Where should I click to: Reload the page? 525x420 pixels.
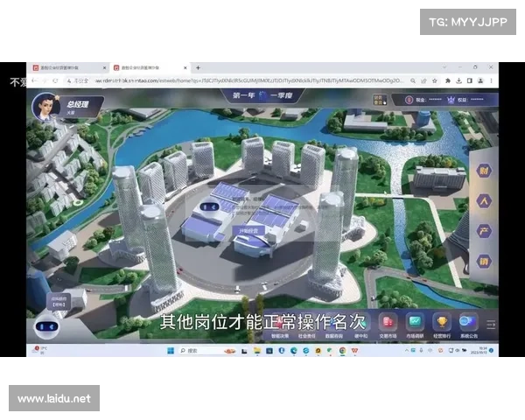[x=56, y=80]
